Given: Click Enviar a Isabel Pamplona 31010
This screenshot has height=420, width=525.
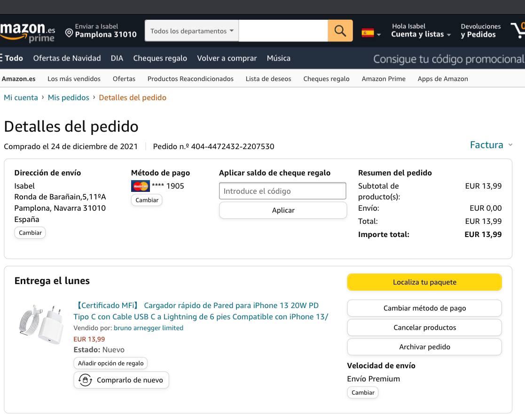Looking at the screenshot, I should [101, 31].
